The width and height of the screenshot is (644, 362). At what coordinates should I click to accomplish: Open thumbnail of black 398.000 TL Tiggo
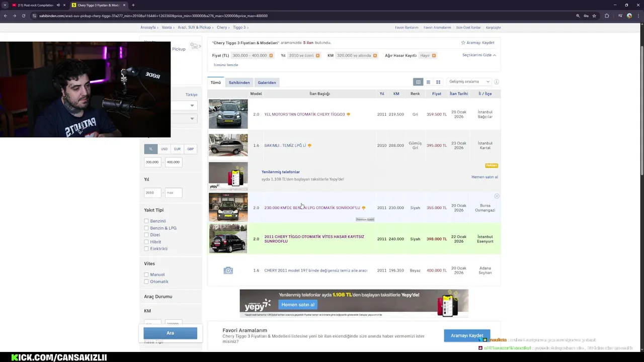(228, 239)
